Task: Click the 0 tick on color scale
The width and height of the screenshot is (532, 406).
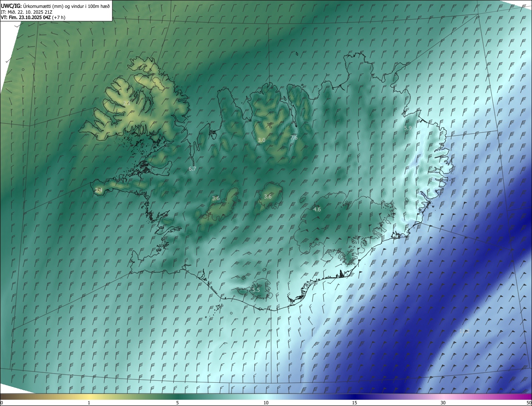Action: click(x=1, y=403)
